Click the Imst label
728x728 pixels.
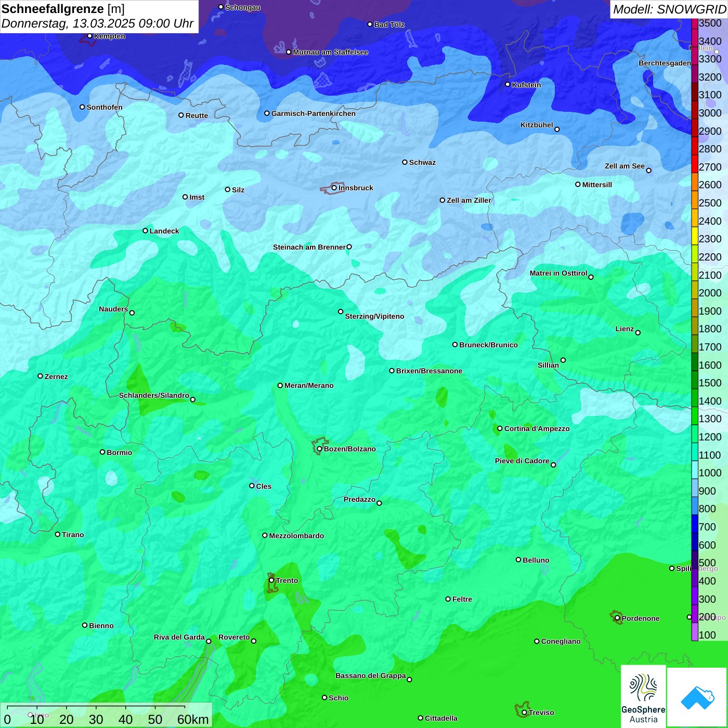tap(197, 197)
